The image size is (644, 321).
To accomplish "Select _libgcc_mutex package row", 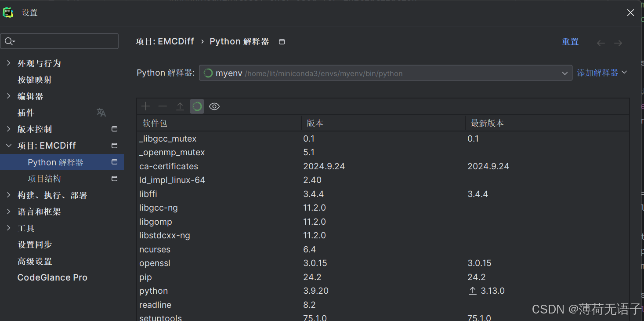I will pos(383,139).
